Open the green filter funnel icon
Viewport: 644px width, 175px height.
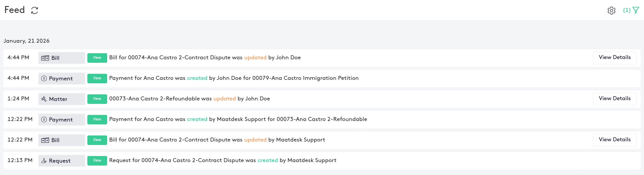click(636, 10)
